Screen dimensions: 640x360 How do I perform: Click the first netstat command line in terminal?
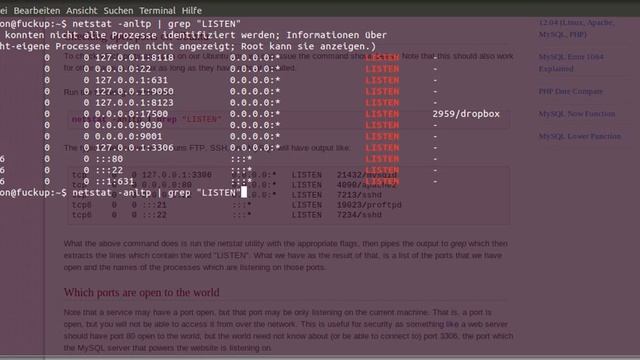120,24
